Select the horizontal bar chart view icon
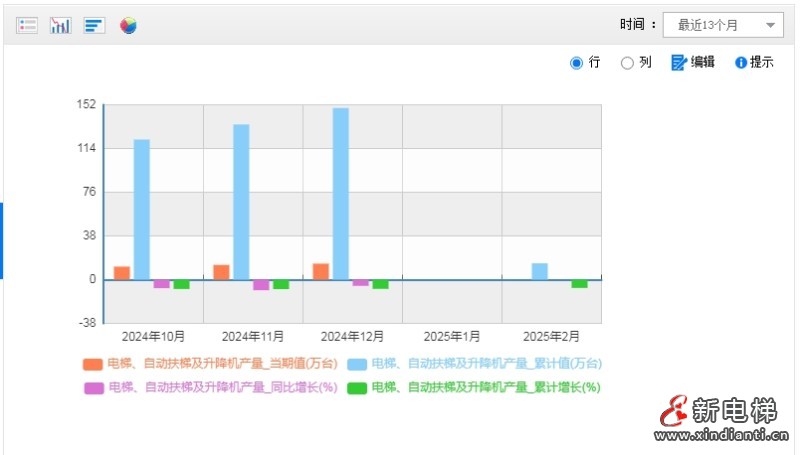 point(94,25)
